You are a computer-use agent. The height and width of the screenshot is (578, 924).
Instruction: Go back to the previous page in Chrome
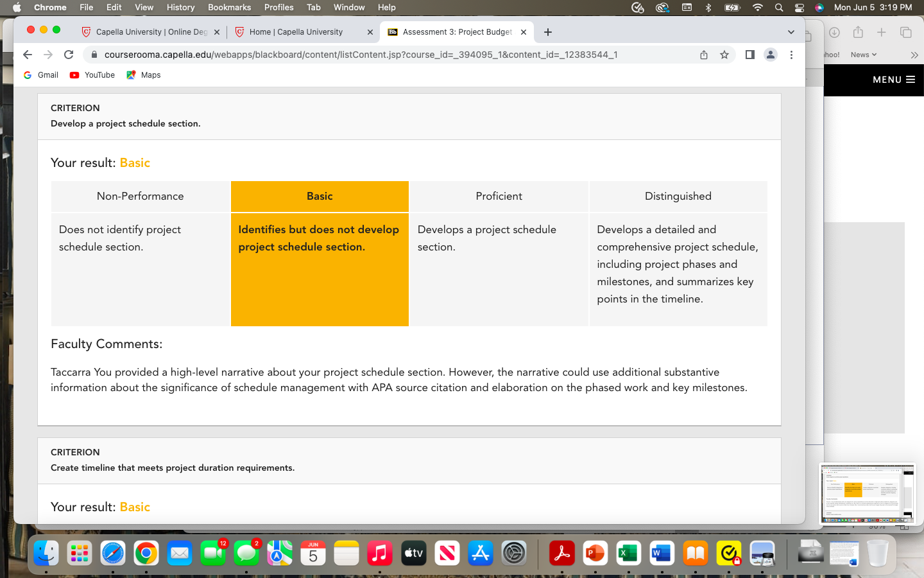(28, 55)
